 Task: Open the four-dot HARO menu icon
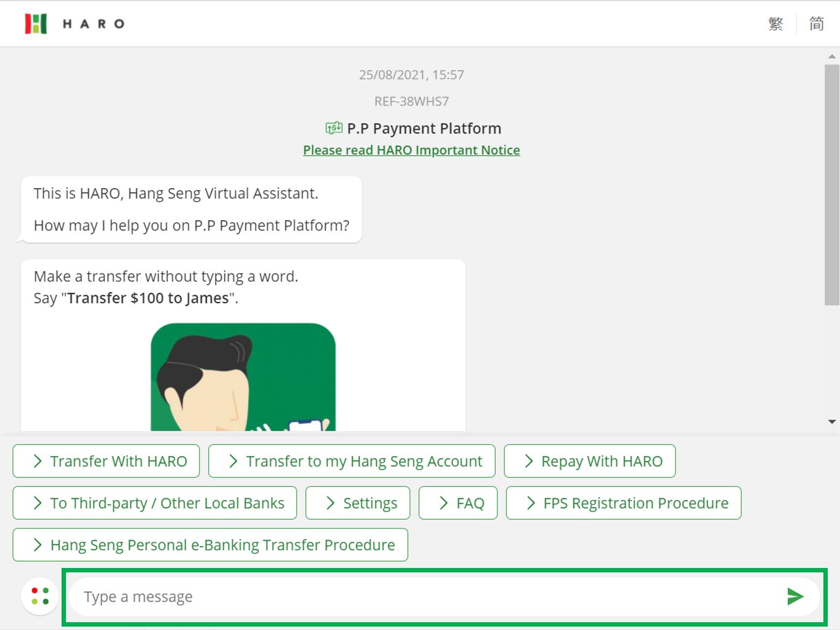pos(40,596)
